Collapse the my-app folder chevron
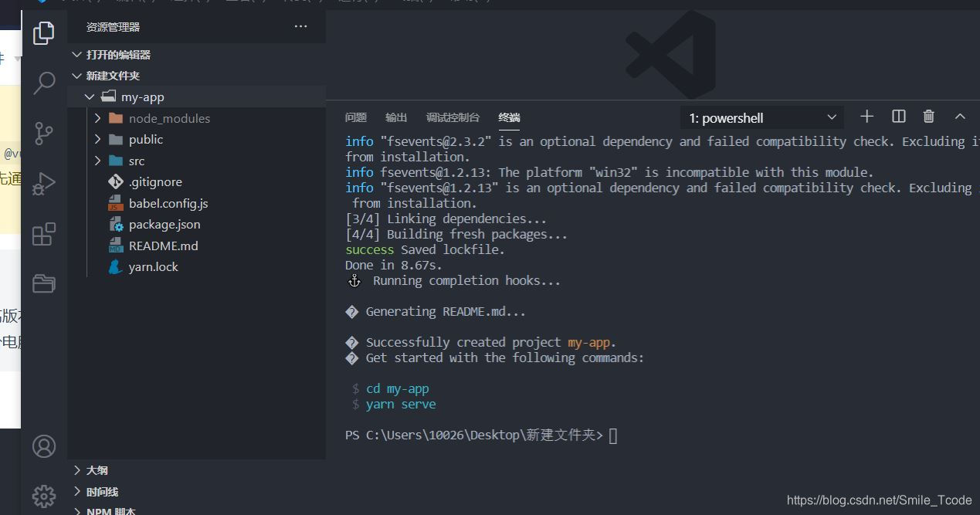The height and width of the screenshot is (515, 980). tap(90, 97)
